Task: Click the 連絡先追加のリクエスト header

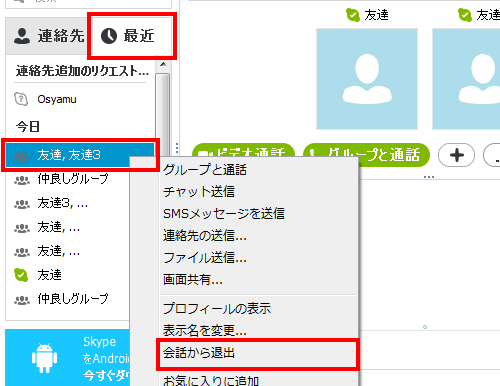Action: [x=82, y=71]
